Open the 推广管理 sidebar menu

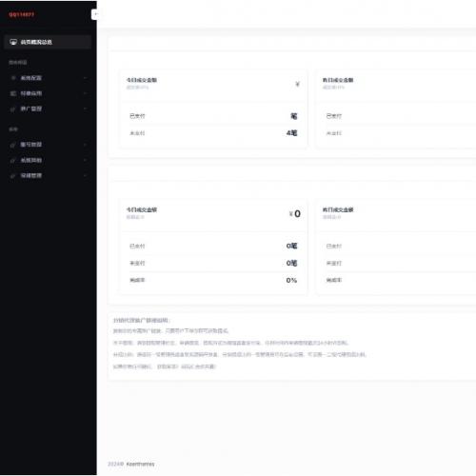pyautogui.click(x=48, y=109)
